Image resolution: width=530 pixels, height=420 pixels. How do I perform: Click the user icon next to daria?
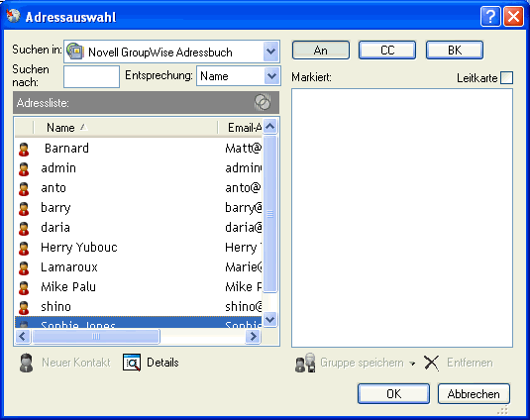click(24, 229)
